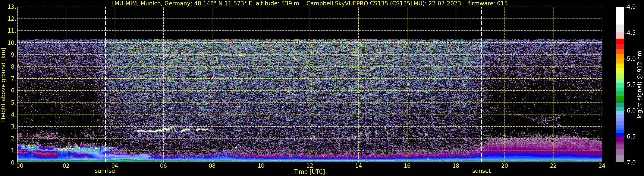Click the 'sunrise' label below the axis
The height and width of the screenshot is (176, 644).
pyautogui.click(x=105, y=171)
